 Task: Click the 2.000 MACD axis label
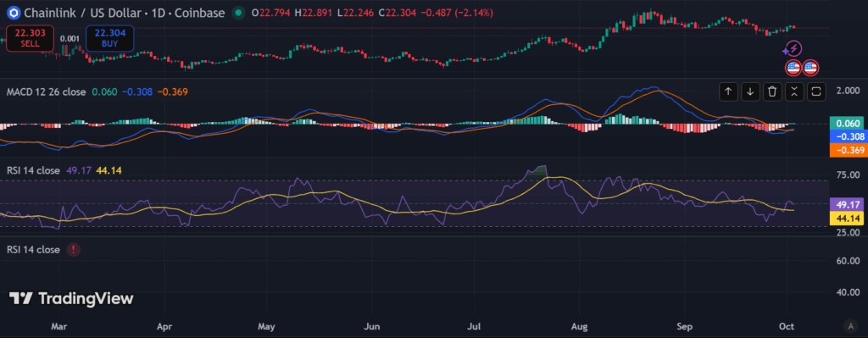coord(848,90)
